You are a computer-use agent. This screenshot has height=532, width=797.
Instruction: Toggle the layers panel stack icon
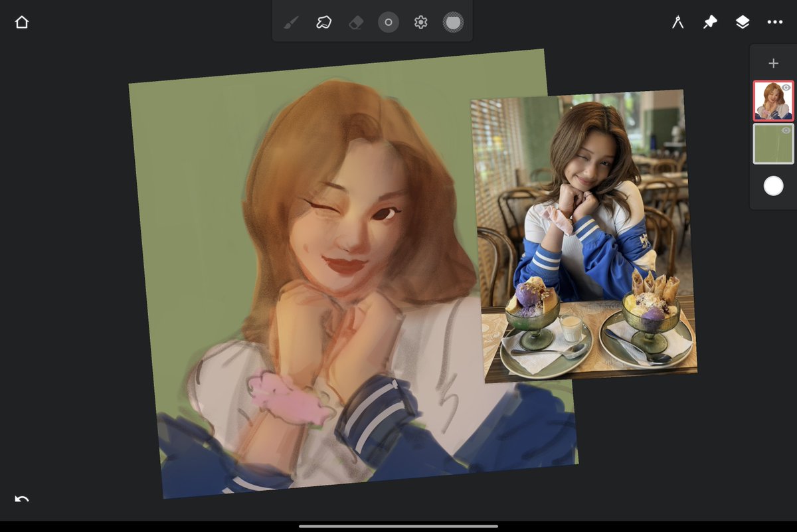click(743, 23)
